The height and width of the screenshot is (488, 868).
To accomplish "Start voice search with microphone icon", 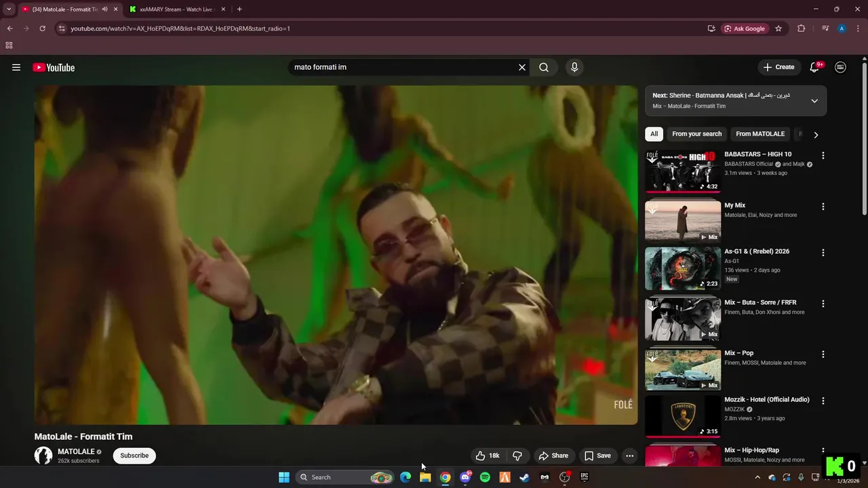I will point(574,67).
